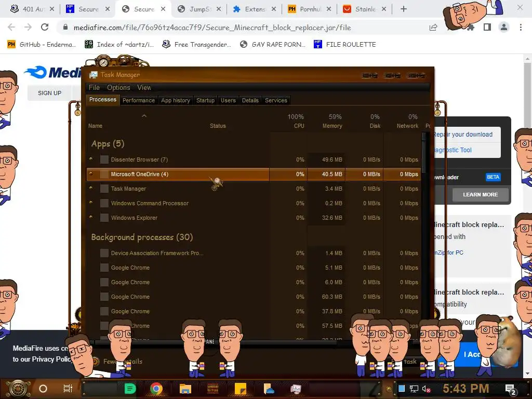Switch to the Services tab
The image size is (532, 399).
click(x=276, y=100)
